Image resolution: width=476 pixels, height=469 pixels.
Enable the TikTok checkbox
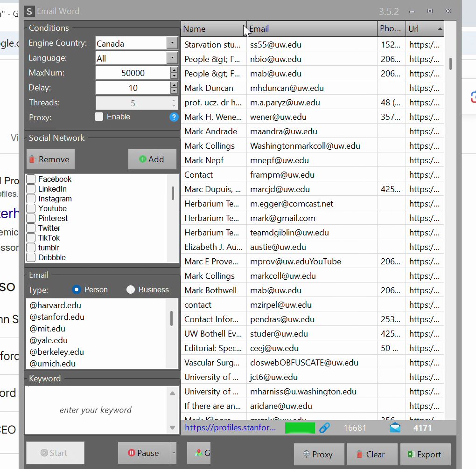31,238
